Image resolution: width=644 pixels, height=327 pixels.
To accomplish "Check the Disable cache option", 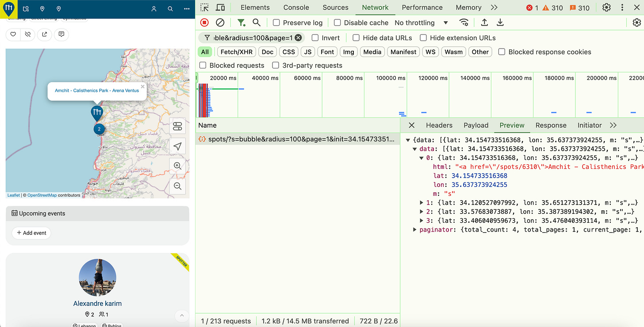I will (x=337, y=23).
